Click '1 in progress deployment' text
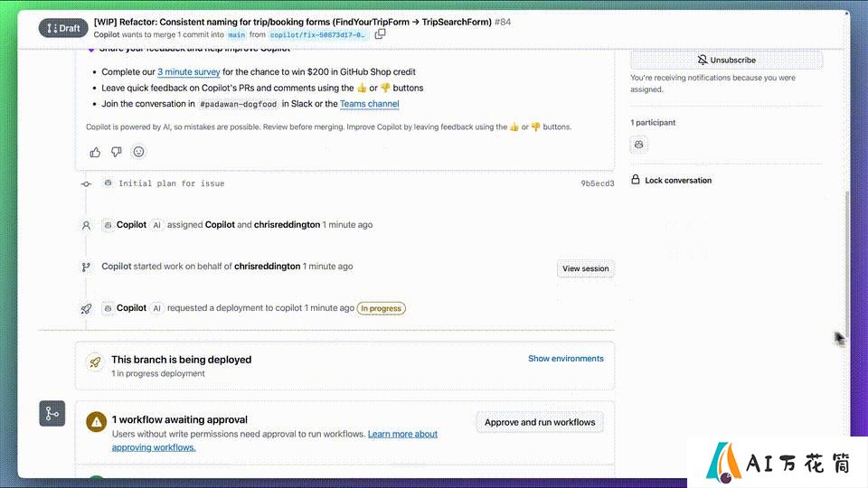Screen dimensions: 868x488 click(157, 373)
